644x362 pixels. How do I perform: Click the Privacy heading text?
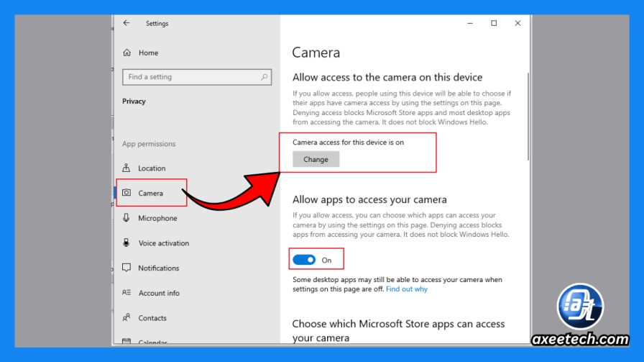[134, 101]
